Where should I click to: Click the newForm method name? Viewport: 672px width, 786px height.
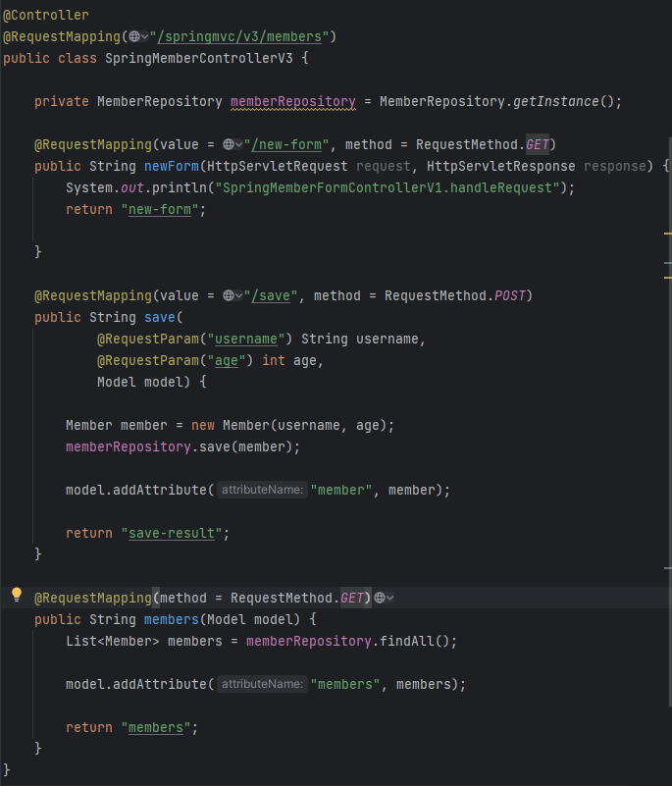tap(172, 167)
